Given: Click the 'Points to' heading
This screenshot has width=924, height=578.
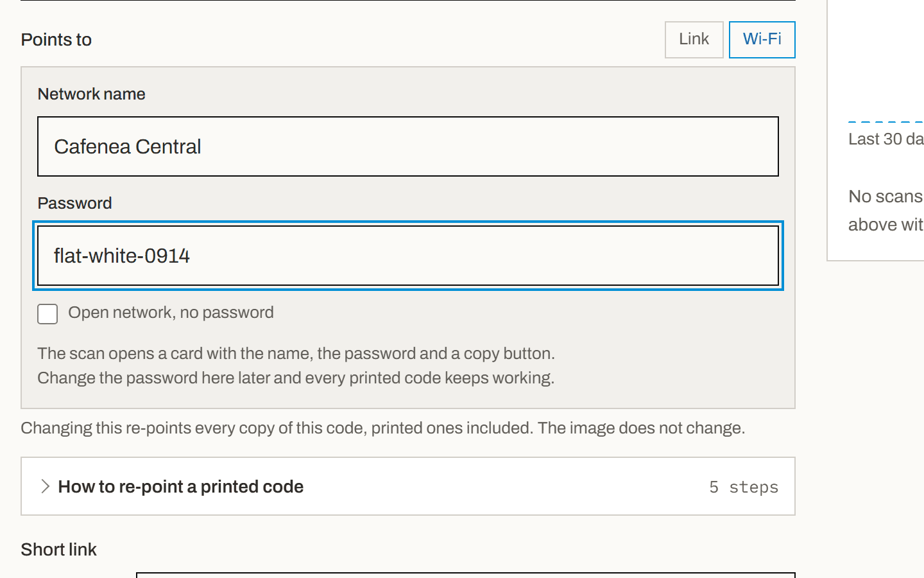Looking at the screenshot, I should click(56, 40).
